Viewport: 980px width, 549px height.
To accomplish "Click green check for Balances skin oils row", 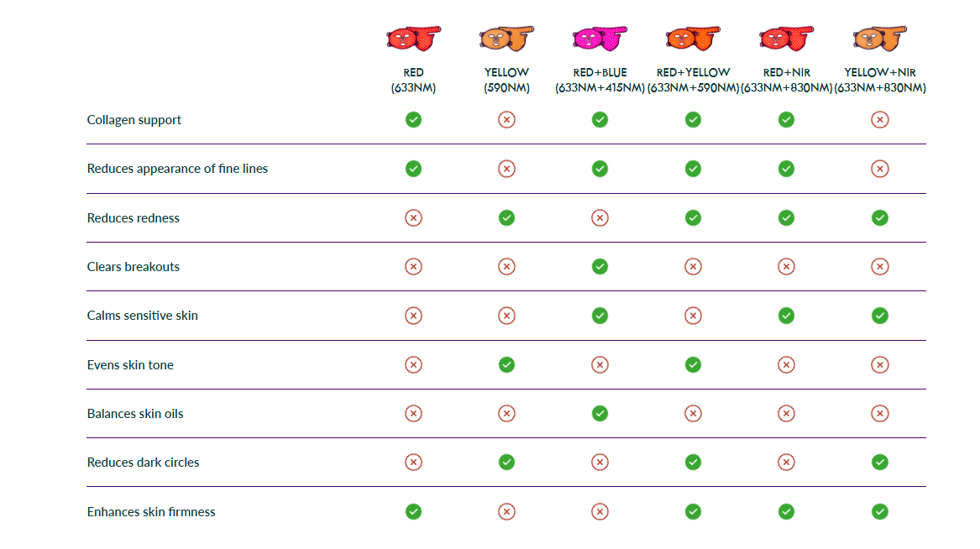I will (600, 414).
